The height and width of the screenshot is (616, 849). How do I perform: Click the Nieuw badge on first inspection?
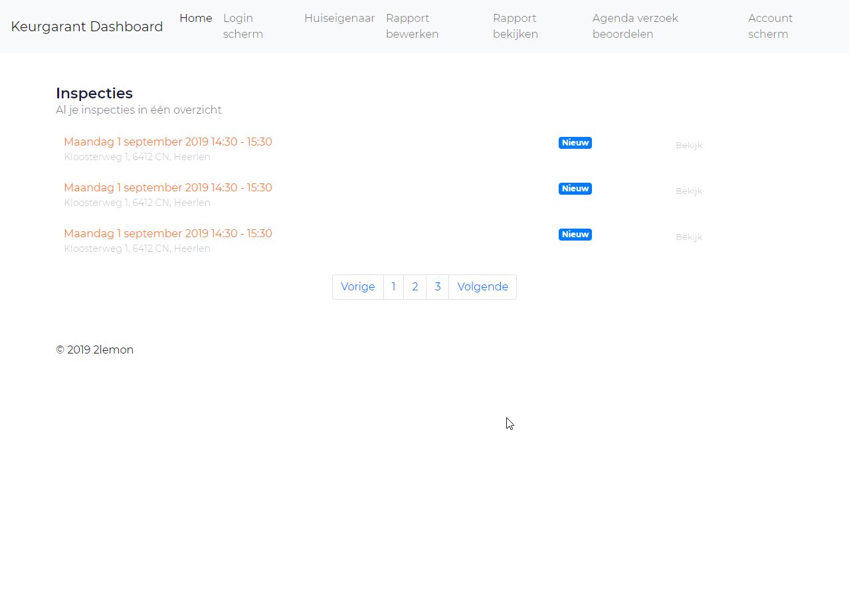pos(575,143)
